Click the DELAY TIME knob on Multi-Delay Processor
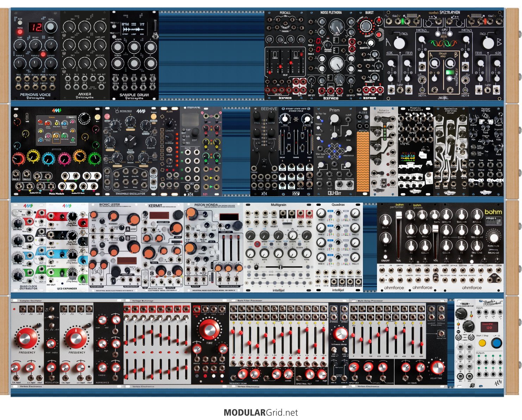The image size is (522, 420). (437, 368)
